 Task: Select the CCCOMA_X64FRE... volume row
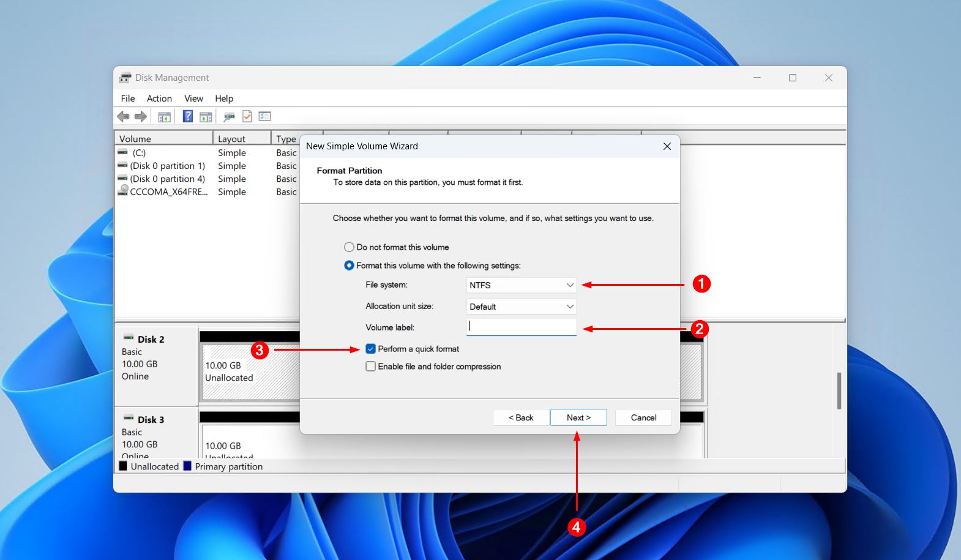(x=169, y=192)
